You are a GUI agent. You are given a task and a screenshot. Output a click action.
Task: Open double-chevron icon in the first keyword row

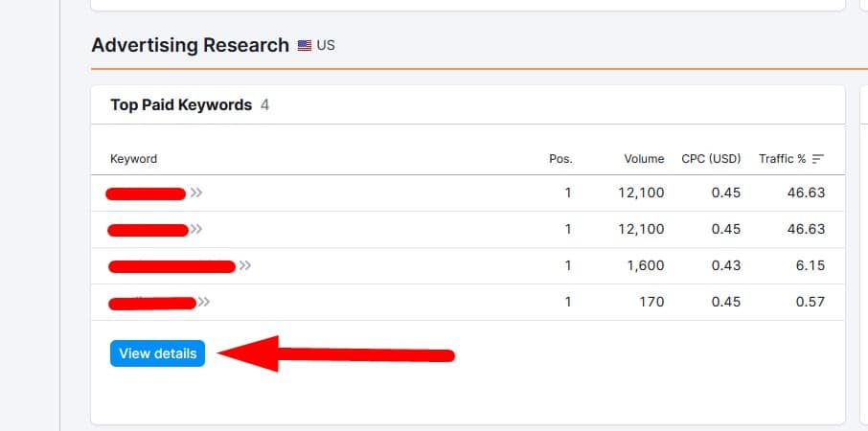pyautogui.click(x=196, y=193)
